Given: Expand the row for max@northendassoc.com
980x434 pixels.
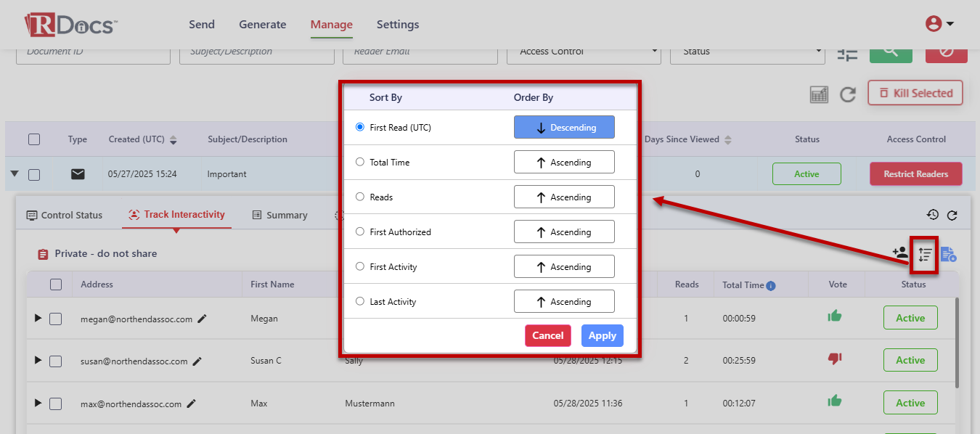Looking at the screenshot, I should [38, 403].
